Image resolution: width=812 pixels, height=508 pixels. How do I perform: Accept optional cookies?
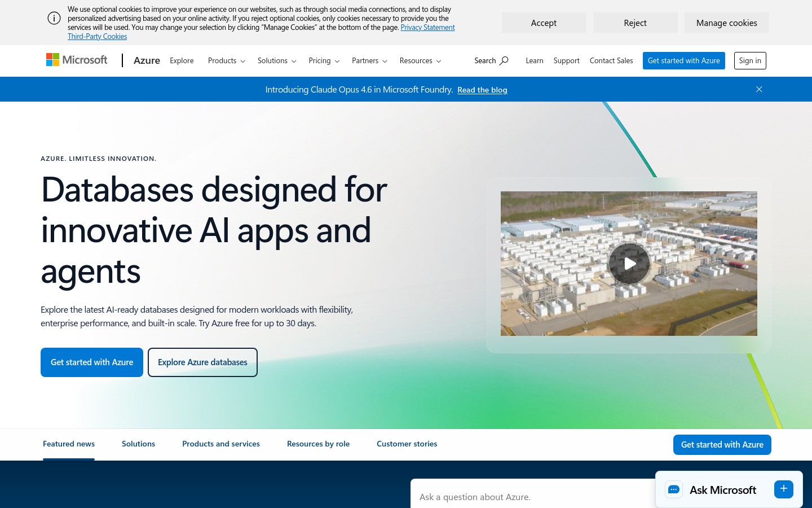pos(544,23)
